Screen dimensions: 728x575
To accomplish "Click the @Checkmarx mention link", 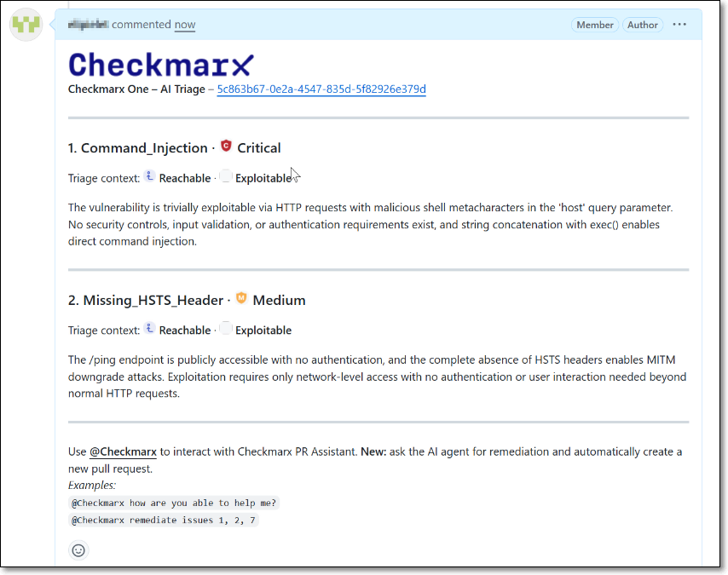I will pyautogui.click(x=123, y=451).
